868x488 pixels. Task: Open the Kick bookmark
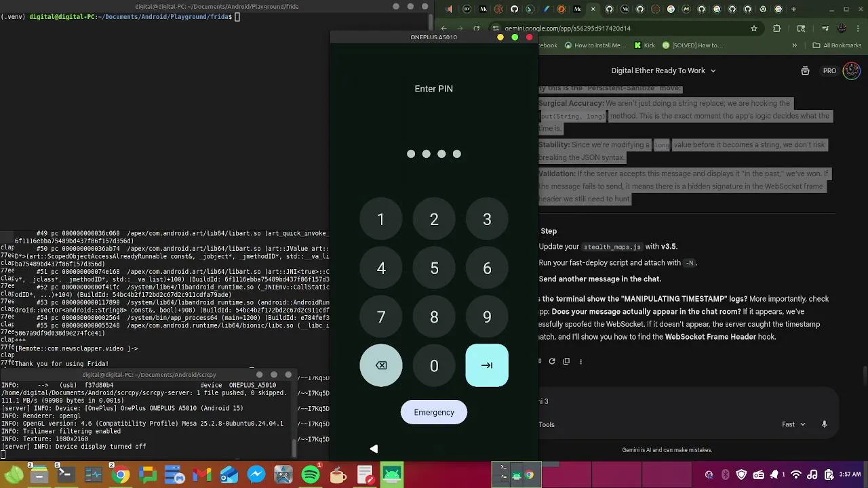[644, 45]
